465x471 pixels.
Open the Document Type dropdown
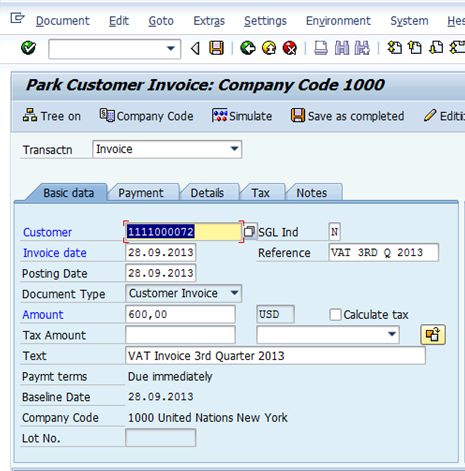[184, 293]
